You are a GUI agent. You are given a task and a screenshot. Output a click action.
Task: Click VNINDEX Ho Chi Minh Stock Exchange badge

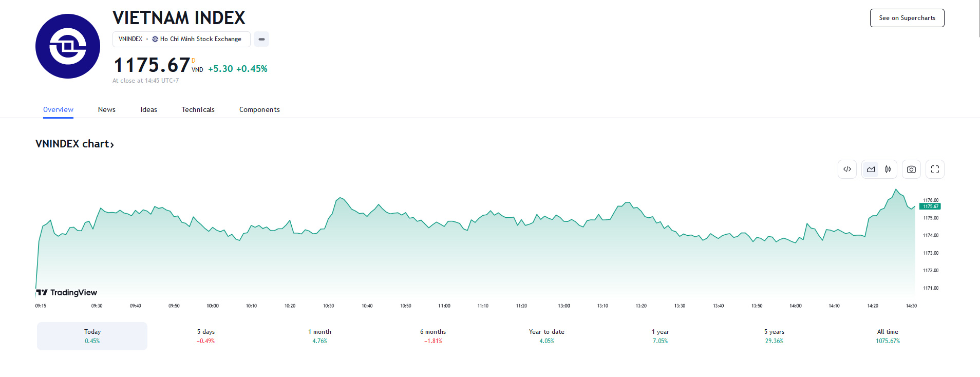[181, 39]
